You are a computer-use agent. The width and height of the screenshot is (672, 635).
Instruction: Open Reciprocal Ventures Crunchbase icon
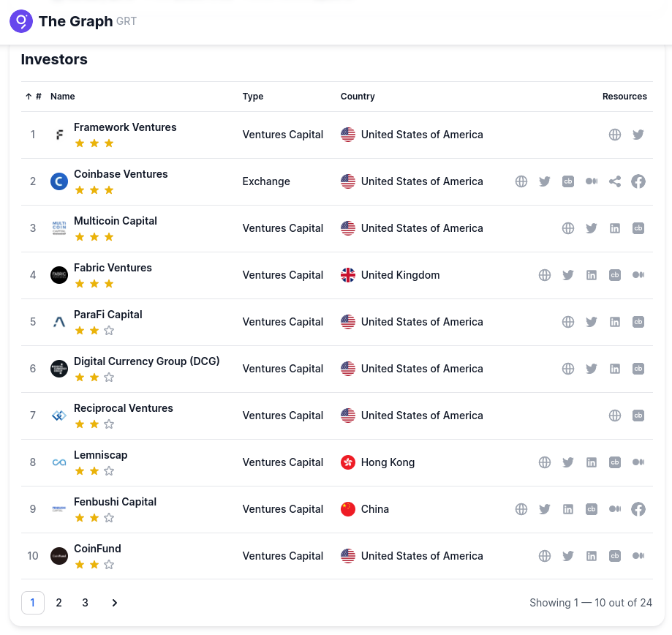(x=638, y=416)
